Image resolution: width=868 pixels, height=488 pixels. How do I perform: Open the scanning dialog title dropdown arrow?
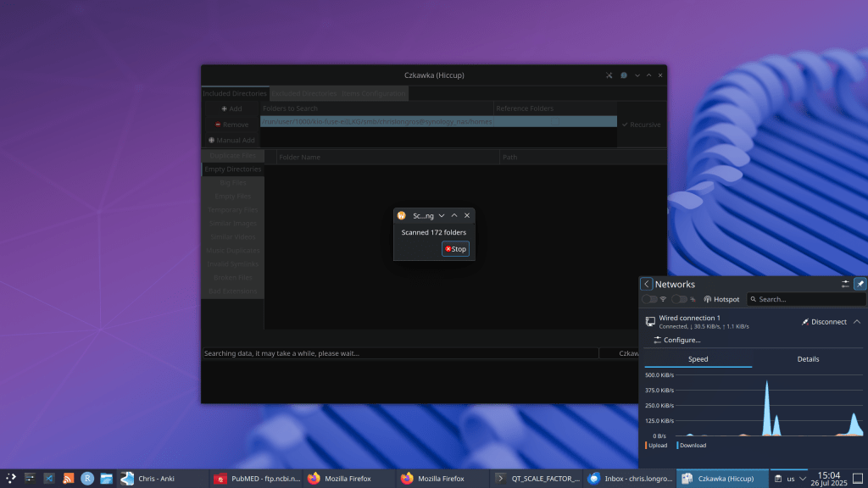click(442, 216)
